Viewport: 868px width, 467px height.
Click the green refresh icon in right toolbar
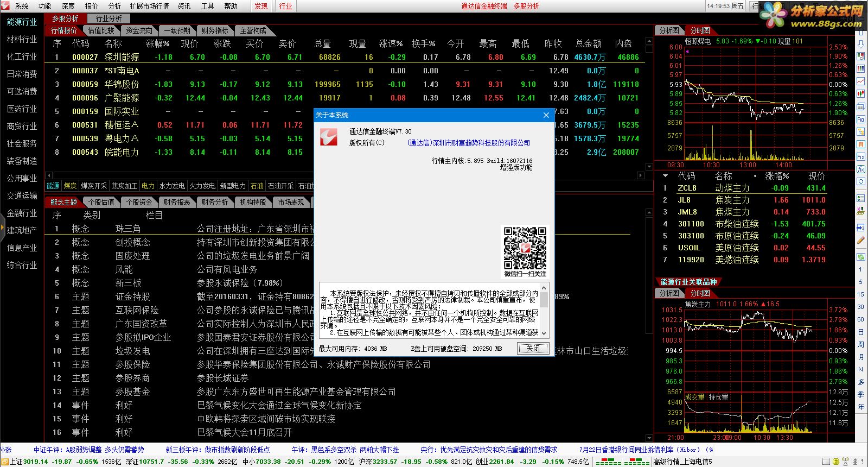tap(861, 257)
